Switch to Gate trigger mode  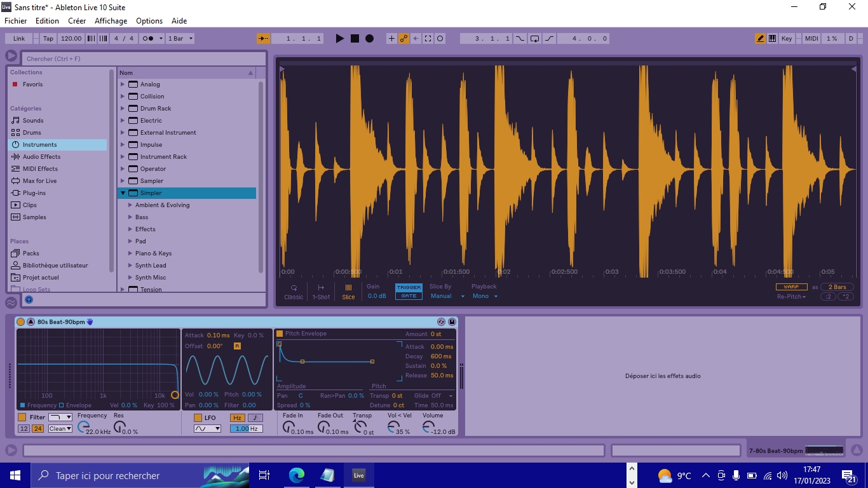(x=409, y=296)
